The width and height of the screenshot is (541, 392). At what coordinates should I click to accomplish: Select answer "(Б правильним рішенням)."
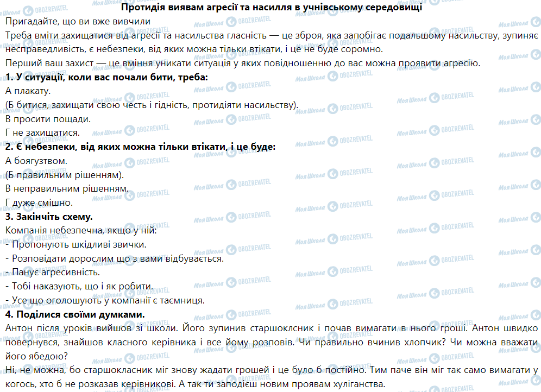click(x=65, y=175)
